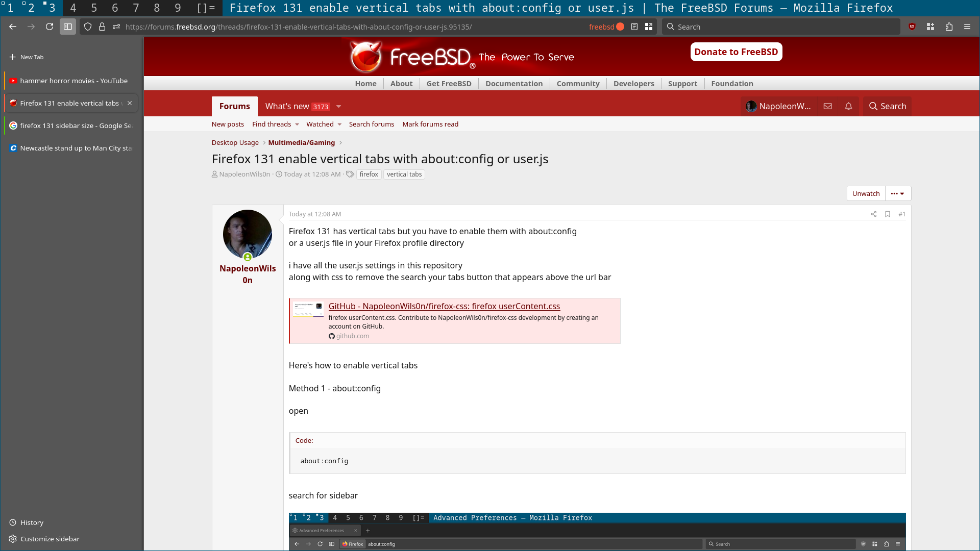Click the reader view icon in URL bar
The height and width of the screenshot is (551, 980).
coord(634,27)
